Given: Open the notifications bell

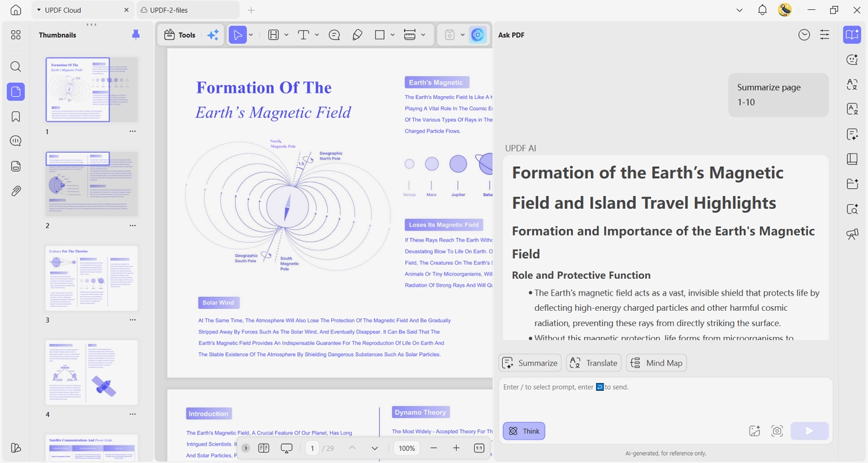Looking at the screenshot, I should 762,10.
